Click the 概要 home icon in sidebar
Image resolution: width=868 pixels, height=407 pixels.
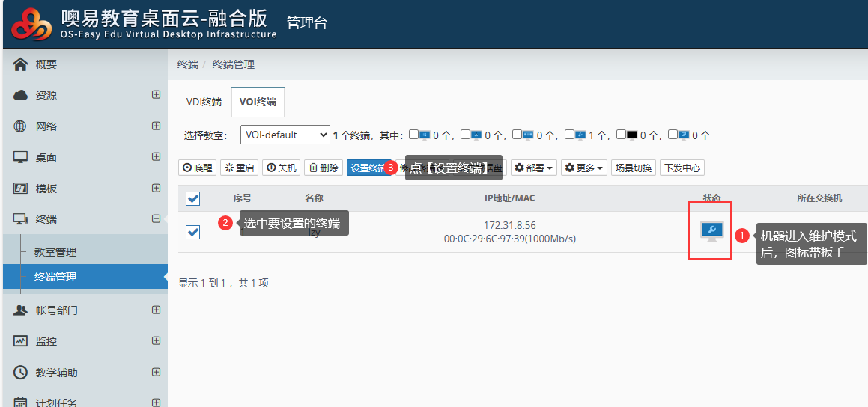[x=21, y=64]
